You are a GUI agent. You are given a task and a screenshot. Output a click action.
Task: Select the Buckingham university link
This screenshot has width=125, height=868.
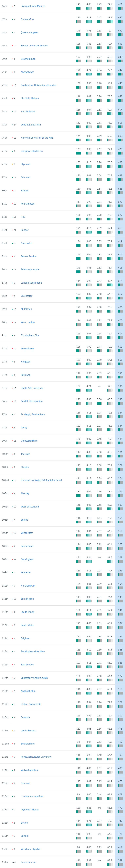pyautogui.click(x=27, y=559)
